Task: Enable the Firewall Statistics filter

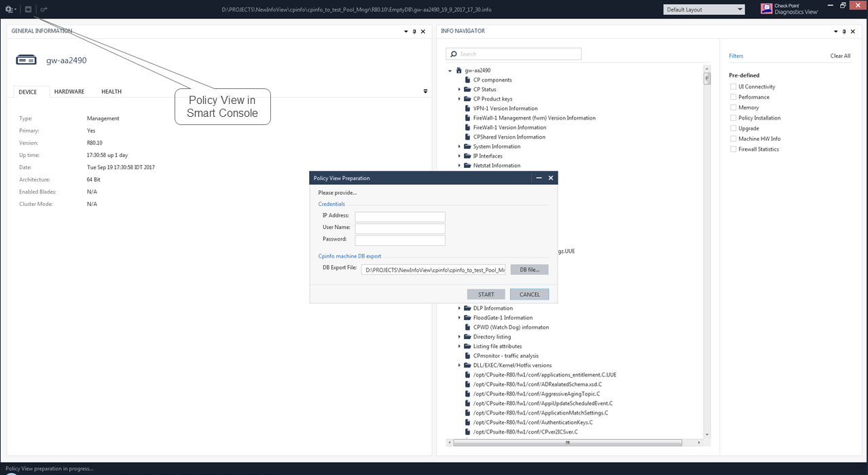Action: 733,149
